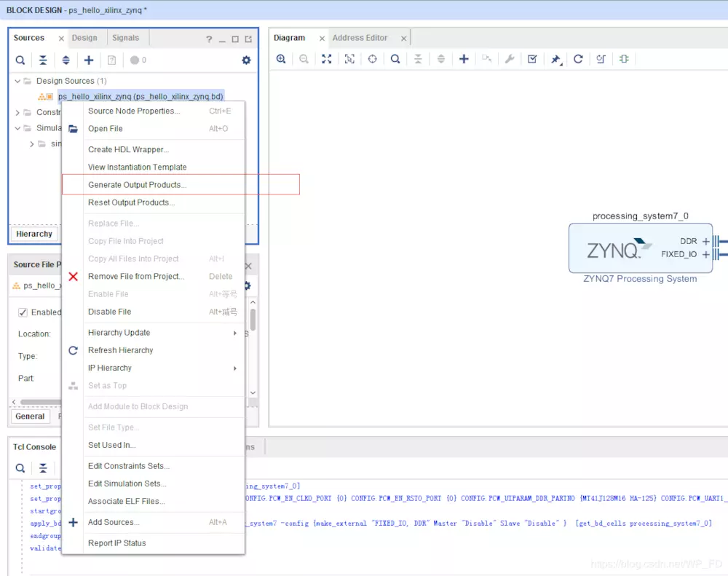728x576 pixels.
Task: Click the search icon in Sources panel
Action: click(x=20, y=60)
